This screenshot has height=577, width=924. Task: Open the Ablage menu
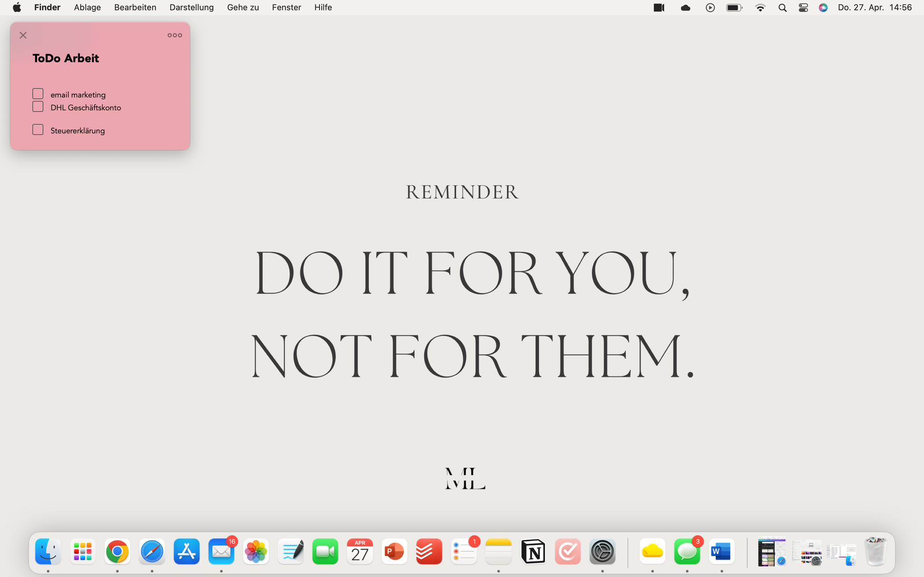pyautogui.click(x=87, y=8)
